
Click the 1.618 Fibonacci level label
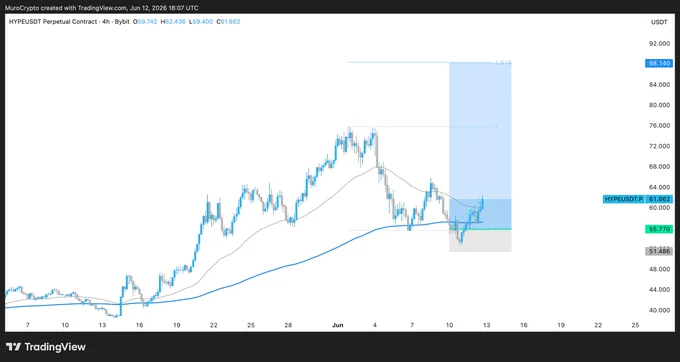point(503,63)
